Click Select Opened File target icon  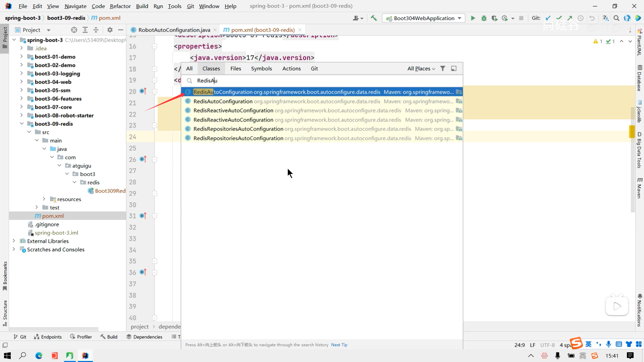[x=74, y=30]
